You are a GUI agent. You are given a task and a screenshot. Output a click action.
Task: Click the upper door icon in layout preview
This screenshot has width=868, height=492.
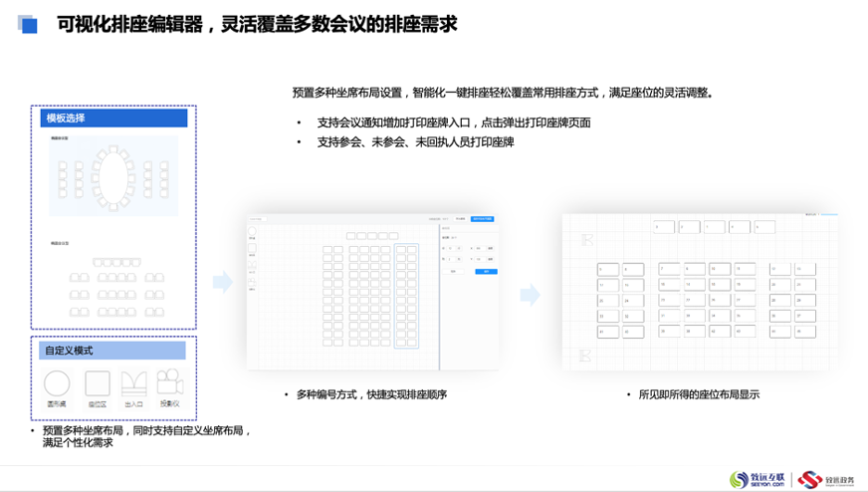pos(586,239)
